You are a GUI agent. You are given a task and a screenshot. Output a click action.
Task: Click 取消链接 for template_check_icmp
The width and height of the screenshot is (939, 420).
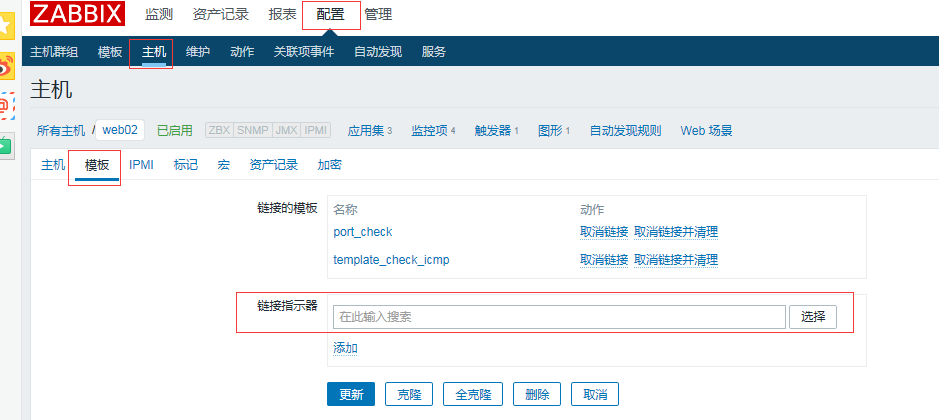tap(604, 260)
